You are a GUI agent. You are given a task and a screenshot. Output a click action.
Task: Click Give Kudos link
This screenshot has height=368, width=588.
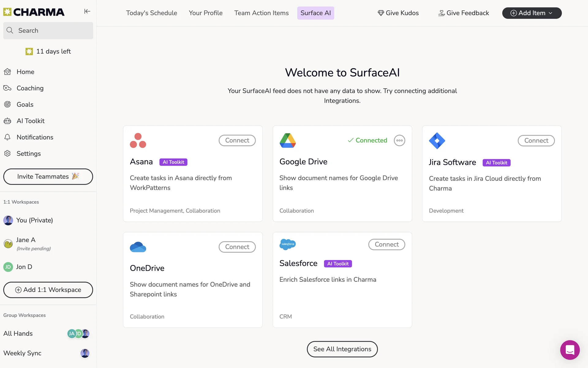point(398,13)
